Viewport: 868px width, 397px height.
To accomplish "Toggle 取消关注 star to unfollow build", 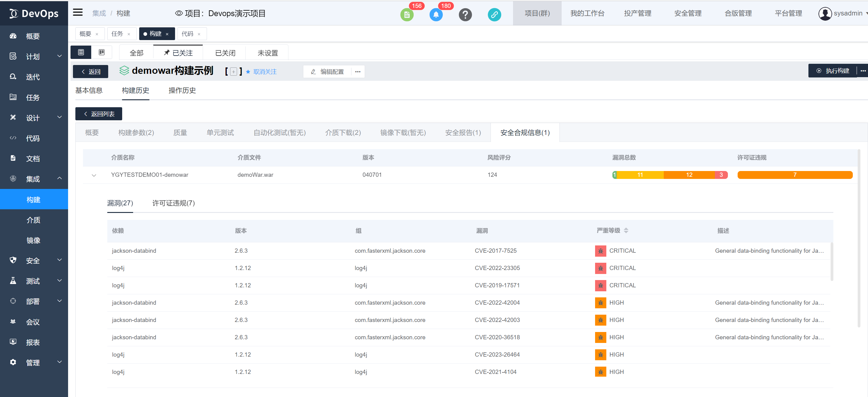I will (248, 72).
